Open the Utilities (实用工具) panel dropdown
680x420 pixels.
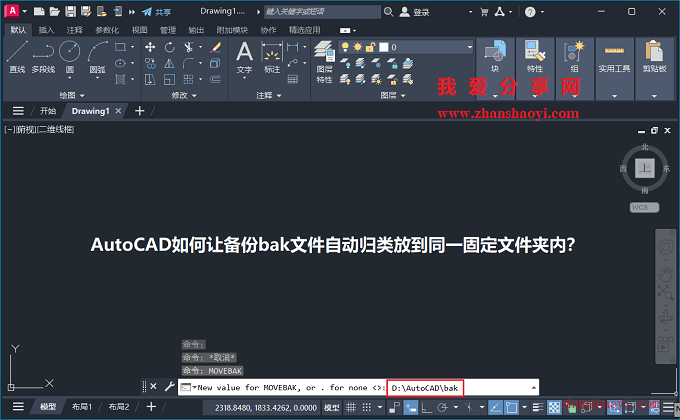click(x=614, y=96)
